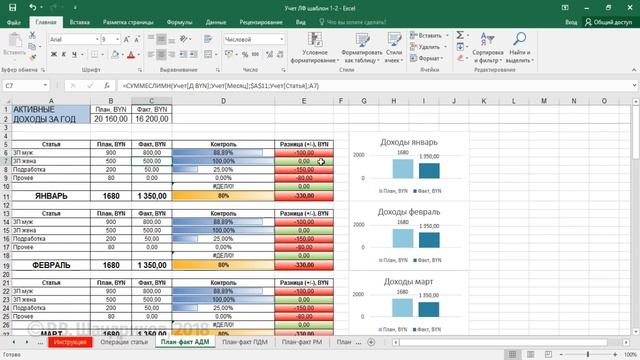Expand the Name Box dropdown arrow

click(45, 86)
